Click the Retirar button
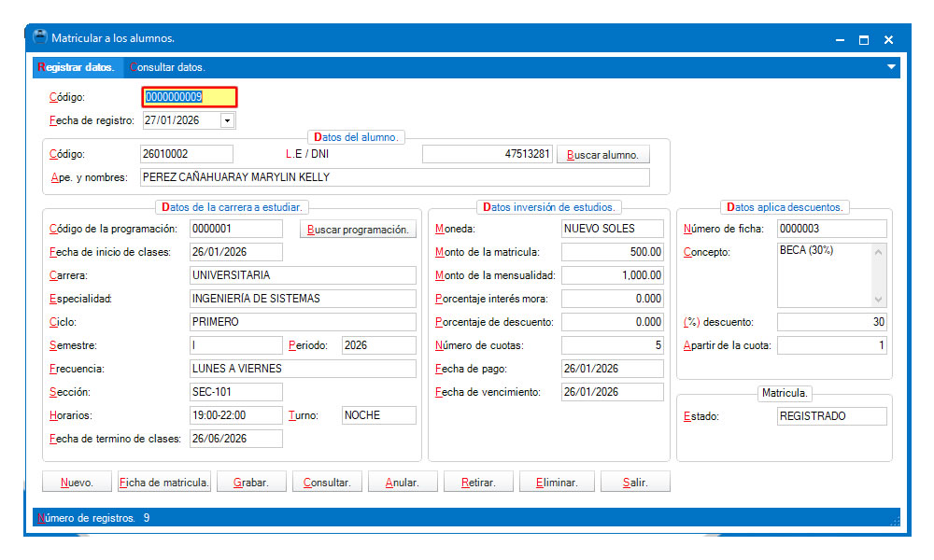This screenshot has height=560, width=934. [478, 482]
